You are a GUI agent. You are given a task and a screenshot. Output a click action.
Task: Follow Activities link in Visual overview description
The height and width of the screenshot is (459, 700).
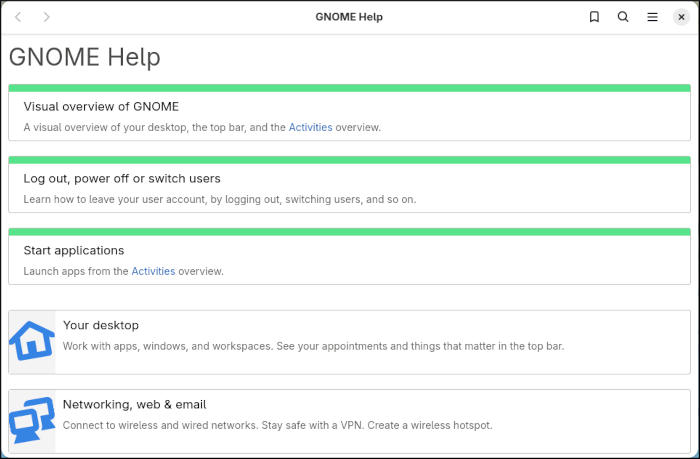point(310,127)
